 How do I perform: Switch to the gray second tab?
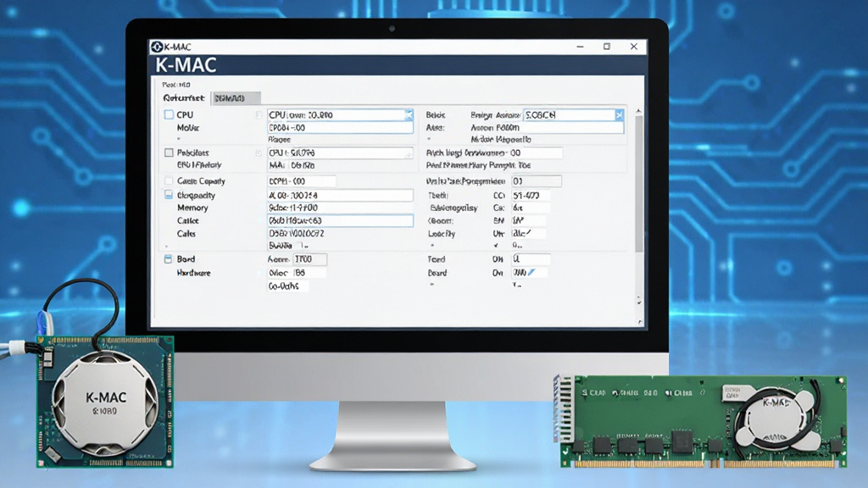point(236,98)
